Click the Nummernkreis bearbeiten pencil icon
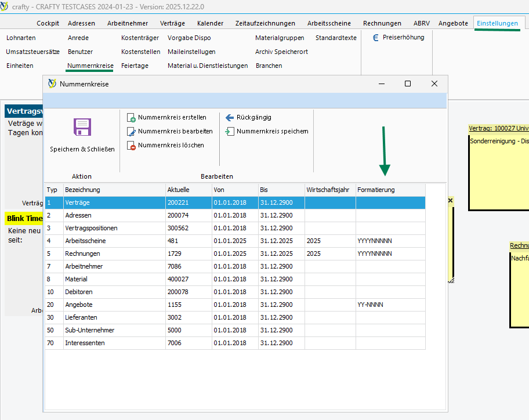The width and height of the screenshot is (529, 420). point(131,132)
